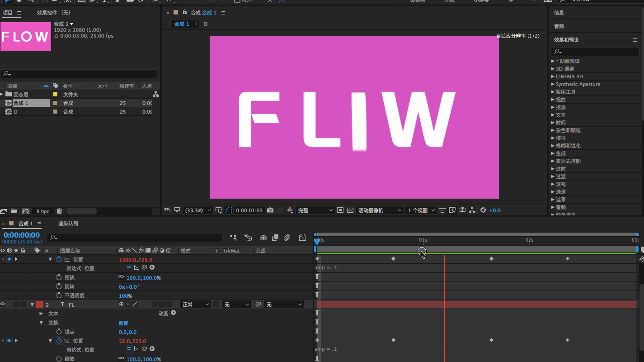This screenshot has width=644, height=362.
Task: Delete selected project item with trash icon
Action: click(60, 211)
